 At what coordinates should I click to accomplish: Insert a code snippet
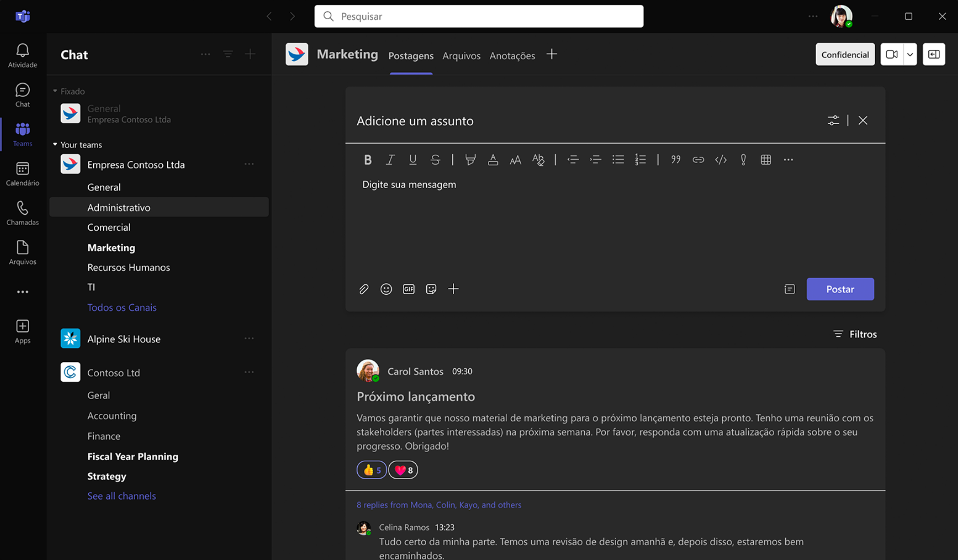721,160
